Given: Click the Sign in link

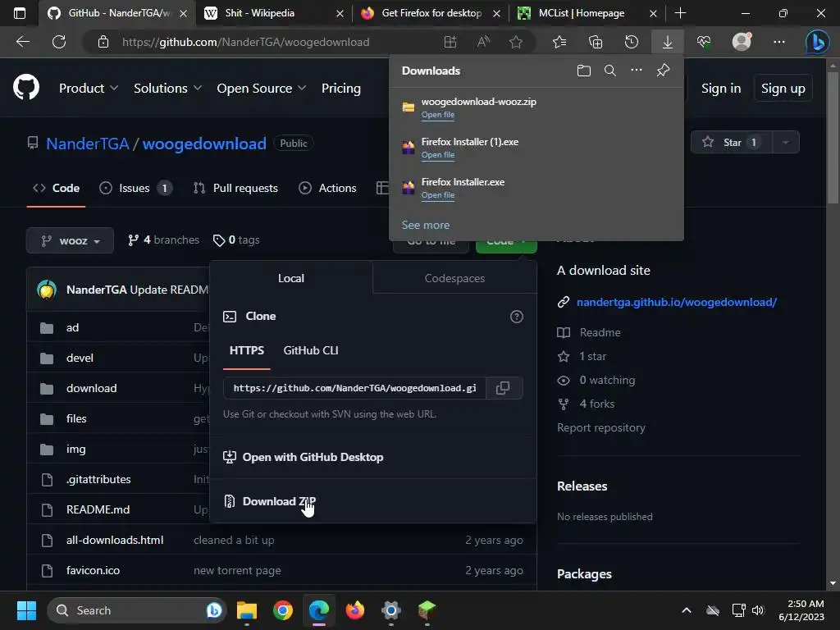Looking at the screenshot, I should tap(721, 88).
